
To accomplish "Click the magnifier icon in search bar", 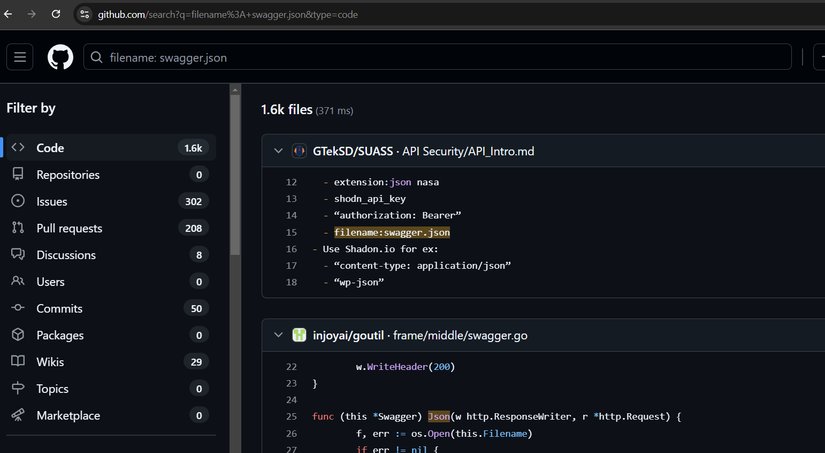I will click(x=96, y=57).
